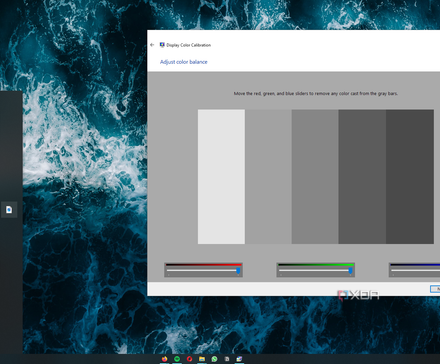Open Firefox from the taskbar
This screenshot has width=440, height=364.
165,359
